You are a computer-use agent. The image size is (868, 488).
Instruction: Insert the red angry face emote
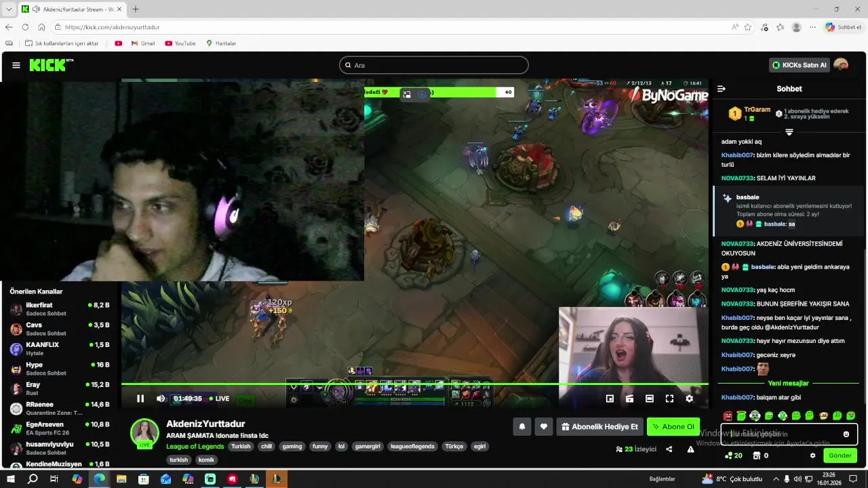[x=728, y=415]
